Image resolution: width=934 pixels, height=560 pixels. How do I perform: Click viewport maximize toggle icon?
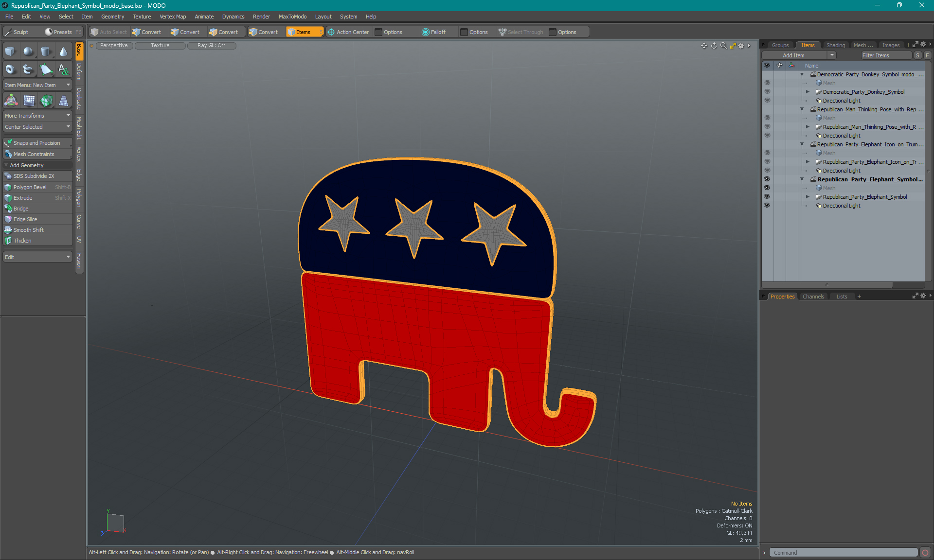click(x=733, y=46)
